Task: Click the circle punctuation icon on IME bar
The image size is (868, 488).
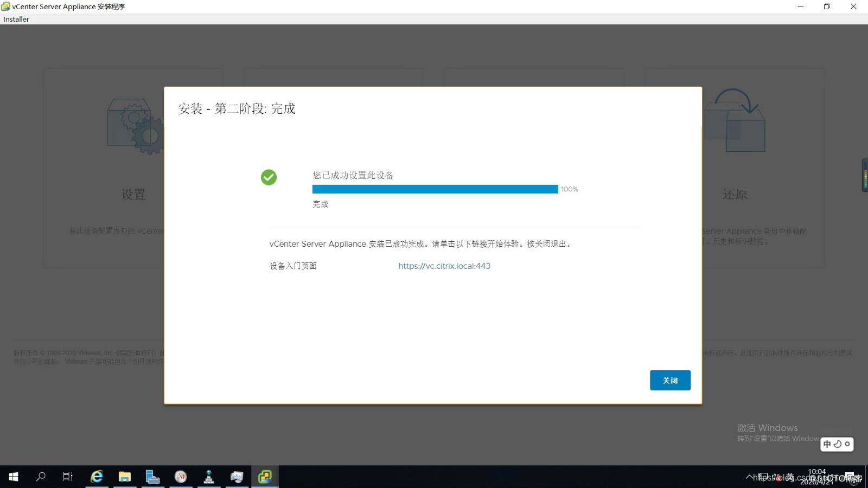Action: [847, 444]
